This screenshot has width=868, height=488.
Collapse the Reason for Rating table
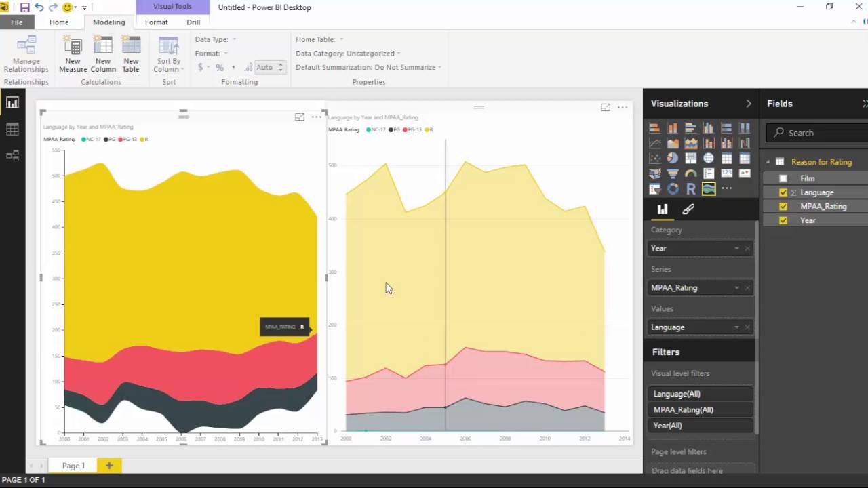[x=768, y=162]
